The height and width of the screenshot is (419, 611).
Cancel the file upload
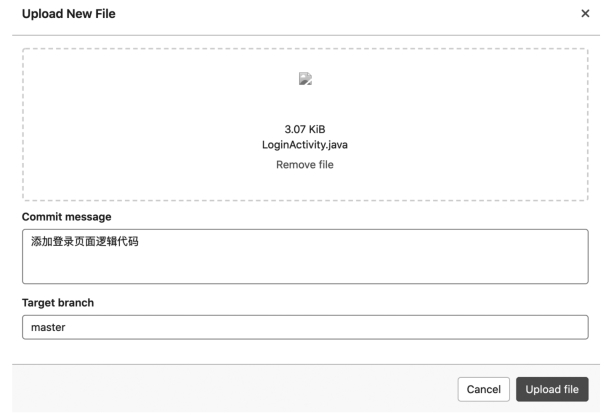tap(483, 389)
